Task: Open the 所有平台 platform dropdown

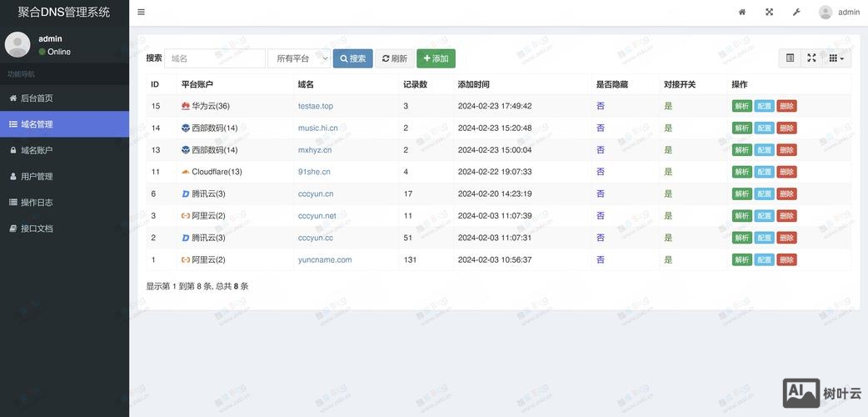Action: (299, 58)
